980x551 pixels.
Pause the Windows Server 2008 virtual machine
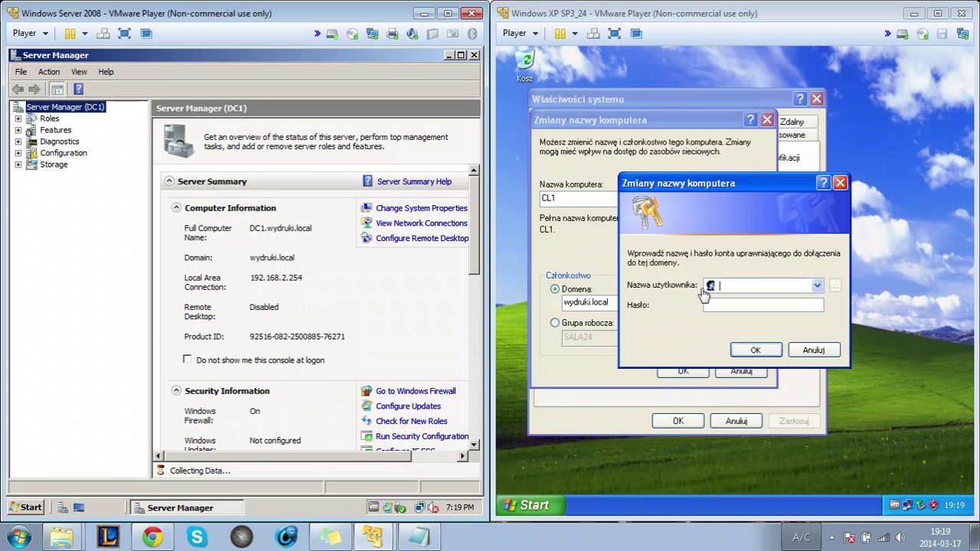(70, 34)
